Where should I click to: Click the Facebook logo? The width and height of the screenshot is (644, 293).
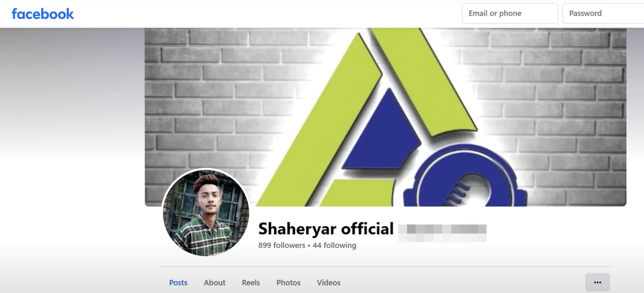(43, 14)
